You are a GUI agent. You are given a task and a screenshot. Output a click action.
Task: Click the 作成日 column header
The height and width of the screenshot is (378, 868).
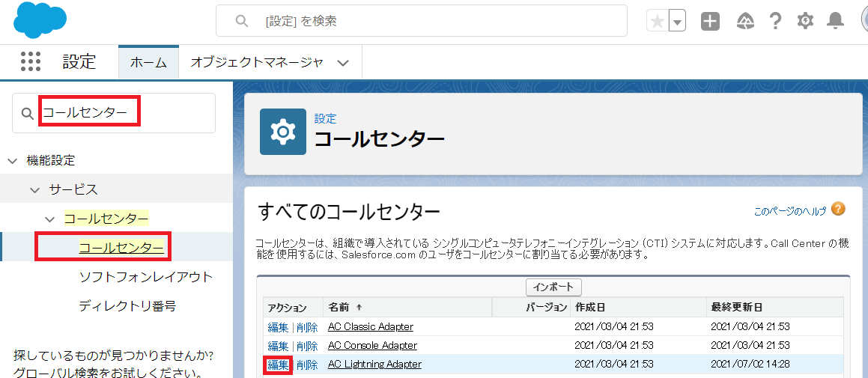tap(589, 307)
